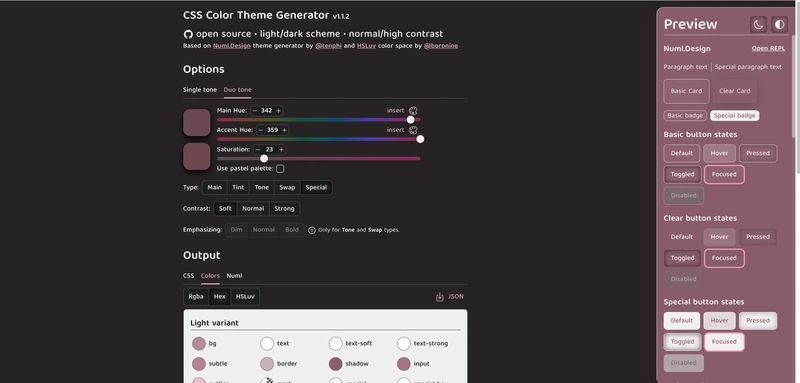Image resolution: width=800 pixels, height=383 pixels.
Task: Open the GitHub open source icon
Action: coord(188,34)
